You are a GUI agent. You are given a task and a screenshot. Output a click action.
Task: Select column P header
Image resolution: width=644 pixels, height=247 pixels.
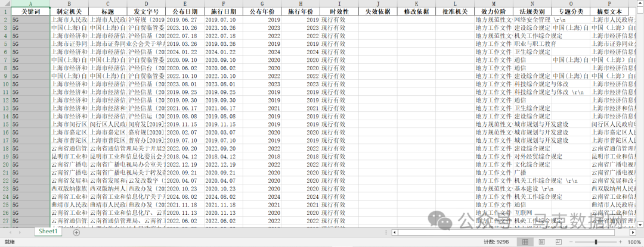[x=609, y=4]
